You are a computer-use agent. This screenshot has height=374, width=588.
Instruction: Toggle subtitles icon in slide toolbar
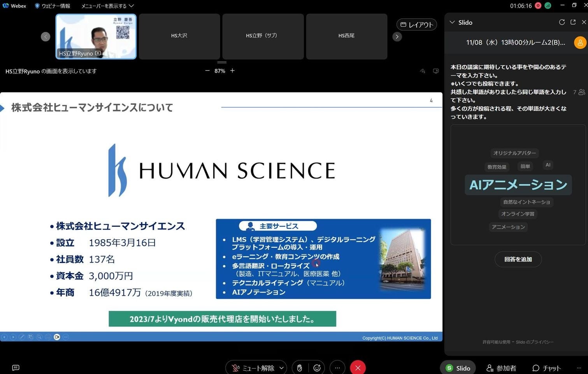coord(48,337)
